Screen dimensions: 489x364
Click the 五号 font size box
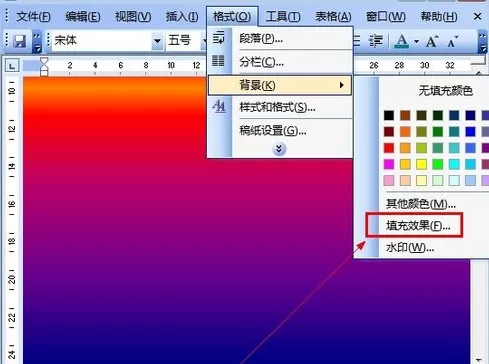tap(183, 41)
